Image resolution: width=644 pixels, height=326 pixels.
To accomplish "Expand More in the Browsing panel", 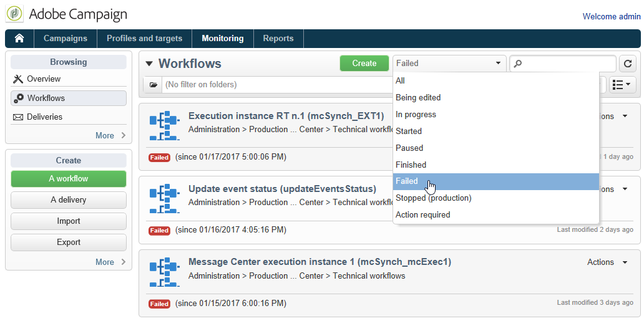I will [x=110, y=136].
